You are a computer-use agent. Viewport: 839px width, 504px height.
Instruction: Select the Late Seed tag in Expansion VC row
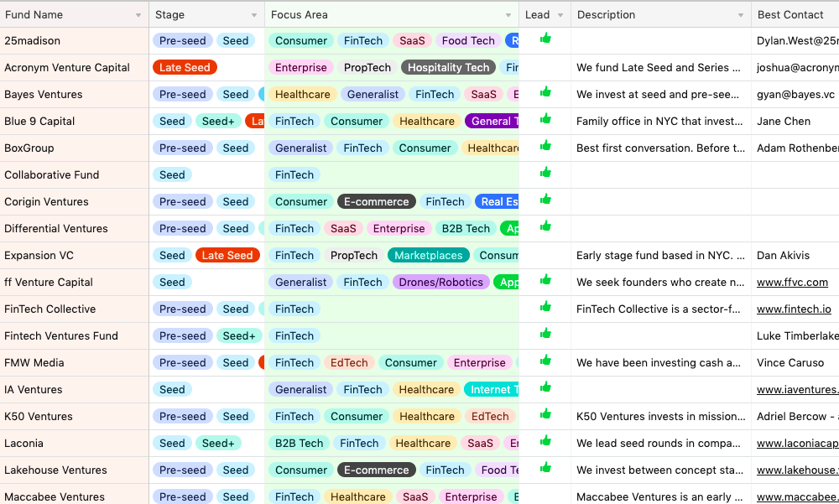227,255
